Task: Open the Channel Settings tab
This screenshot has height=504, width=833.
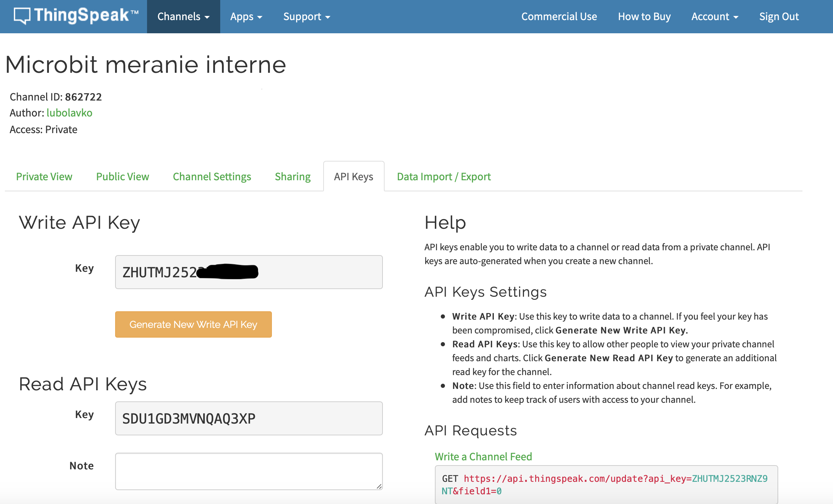Action: click(x=212, y=177)
